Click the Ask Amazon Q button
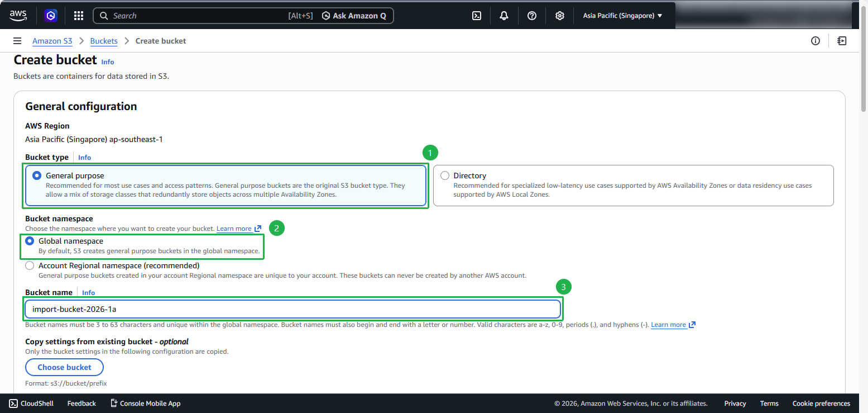 354,16
